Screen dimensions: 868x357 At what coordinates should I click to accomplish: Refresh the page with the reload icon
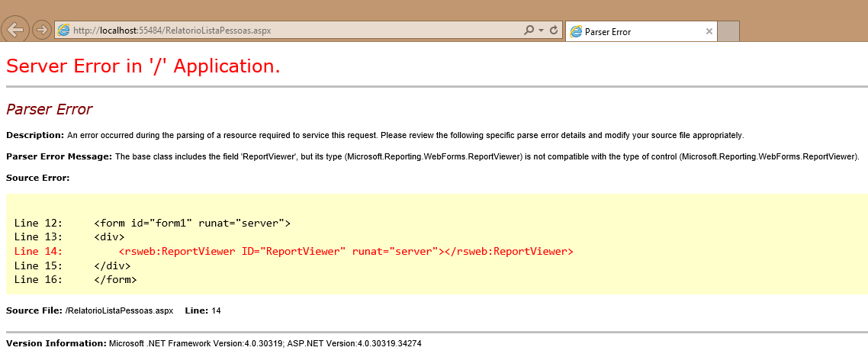coord(554,31)
